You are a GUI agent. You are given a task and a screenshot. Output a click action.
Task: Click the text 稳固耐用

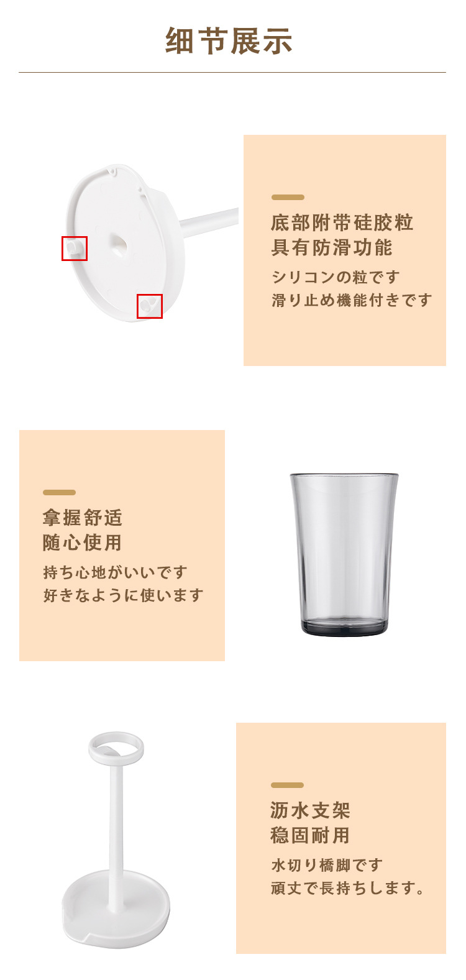[x=311, y=835]
